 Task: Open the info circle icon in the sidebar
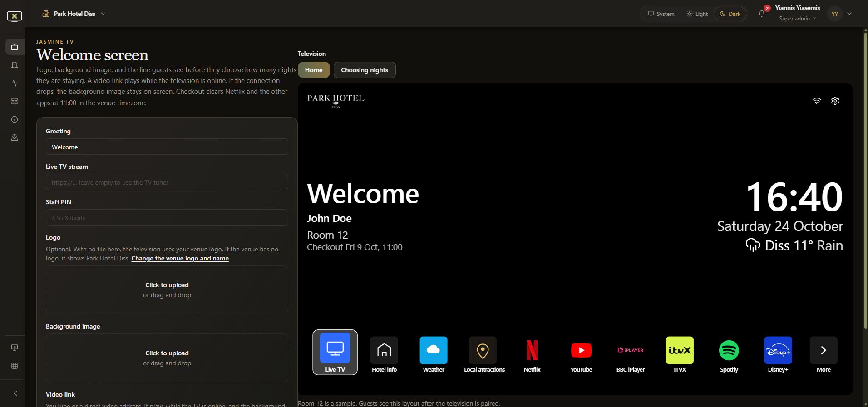coord(15,119)
